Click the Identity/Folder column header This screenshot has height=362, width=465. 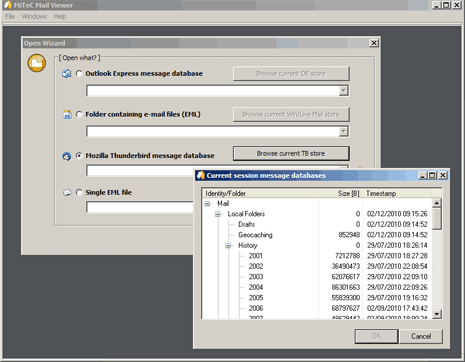click(x=260, y=193)
